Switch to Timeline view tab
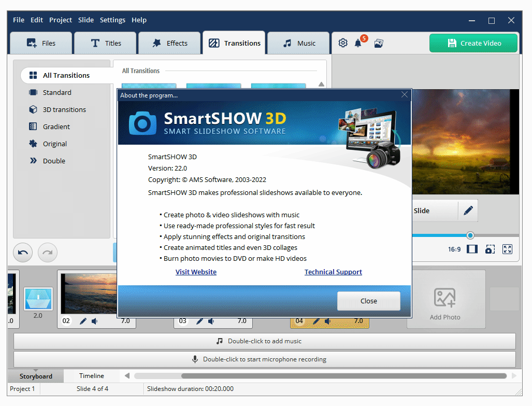 [x=92, y=376]
